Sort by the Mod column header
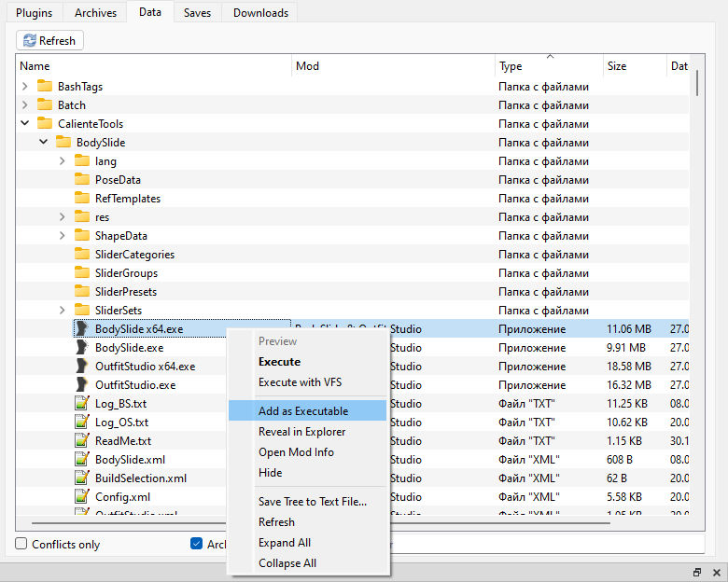This screenshot has width=728, height=582. 394,66
